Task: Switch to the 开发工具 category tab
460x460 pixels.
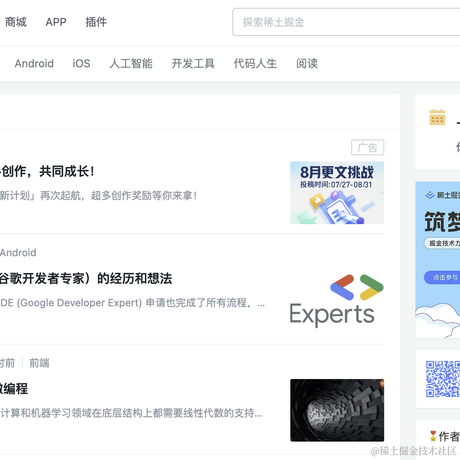Action: (x=193, y=63)
